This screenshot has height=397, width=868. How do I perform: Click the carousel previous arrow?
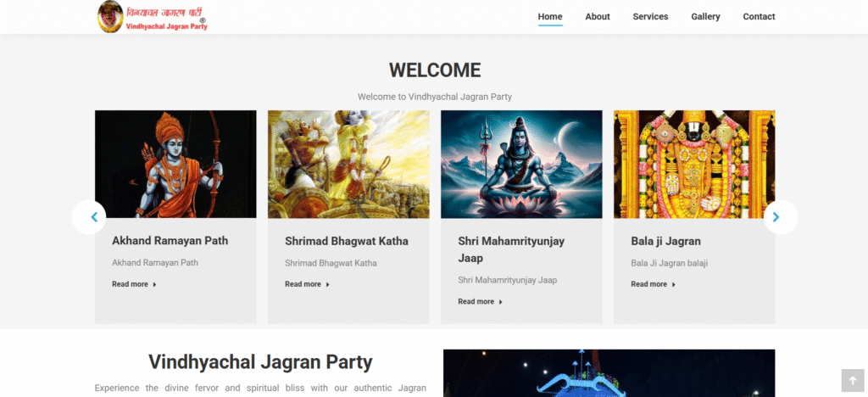(89, 217)
